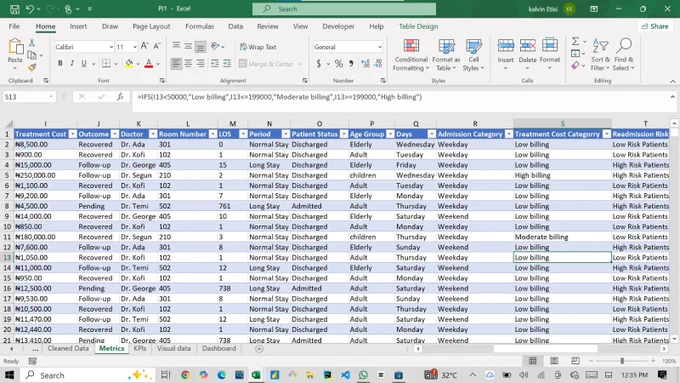Open Doctor column filter dropdown
The height and width of the screenshot is (383, 680).
[153, 134]
